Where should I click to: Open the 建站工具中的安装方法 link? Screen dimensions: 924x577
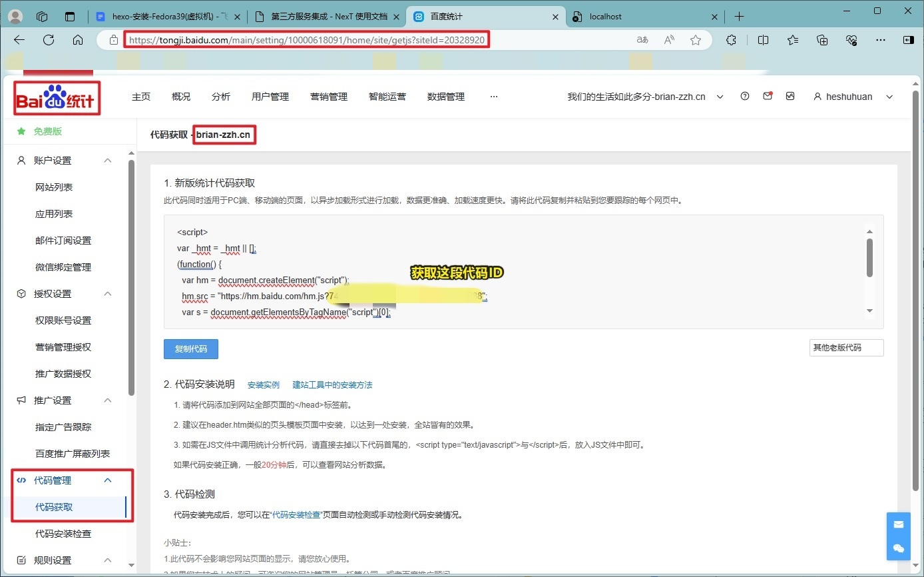pyautogui.click(x=332, y=385)
